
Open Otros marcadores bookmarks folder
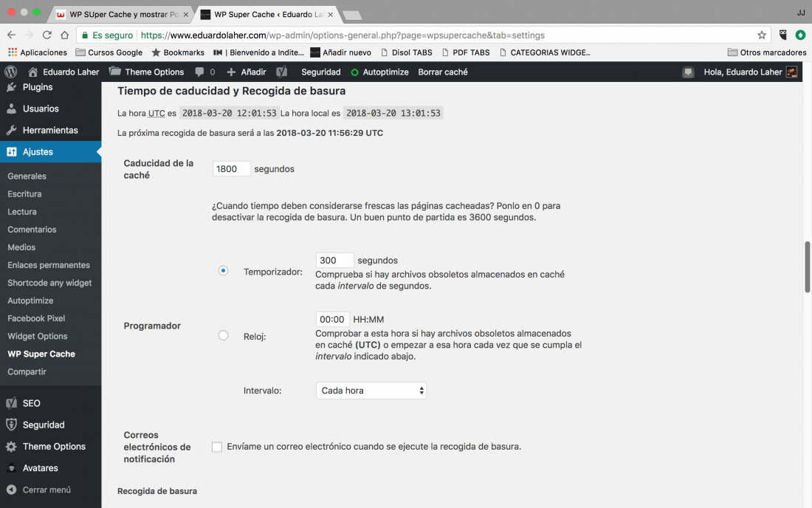tap(767, 52)
